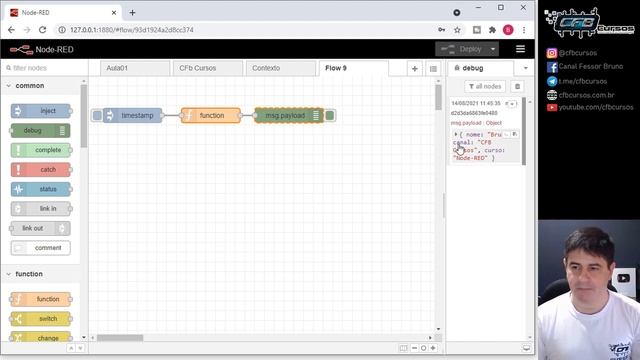Open debug window in new window icon

(527, 348)
